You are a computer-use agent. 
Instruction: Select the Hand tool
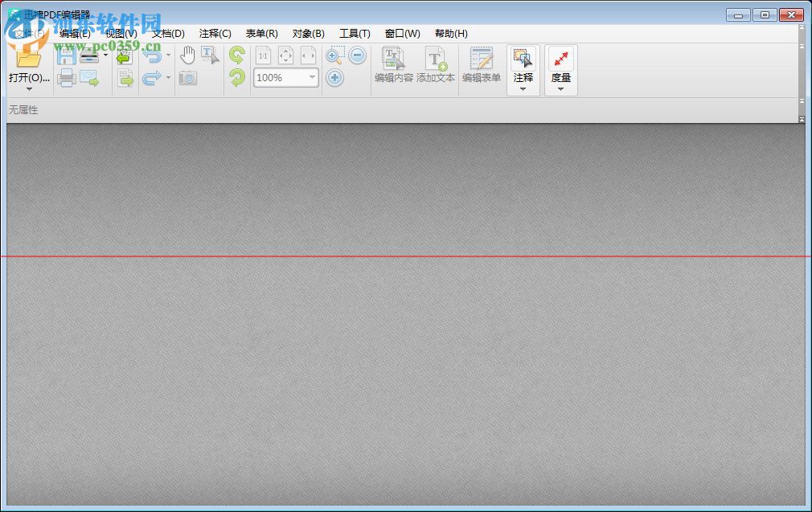(x=187, y=55)
